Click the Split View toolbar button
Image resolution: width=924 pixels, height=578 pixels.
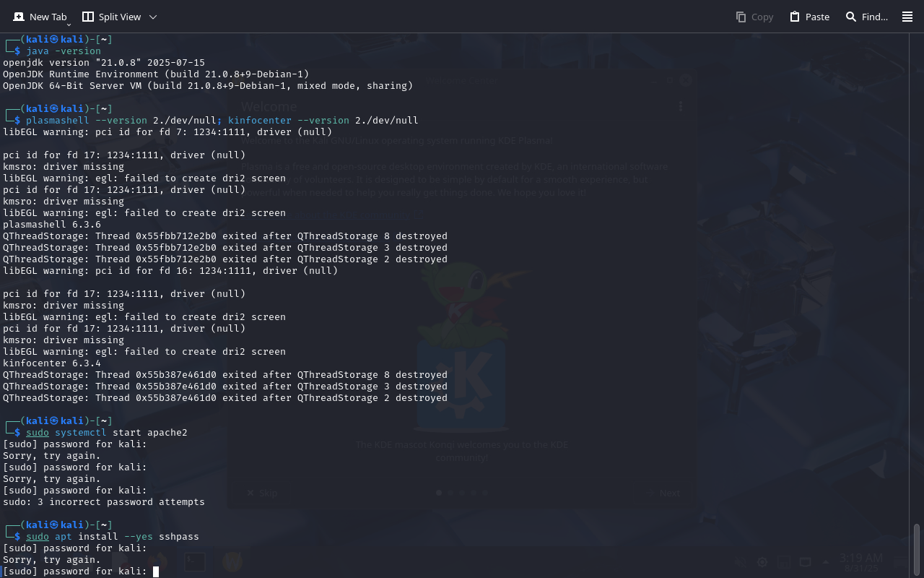(x=110, y=17)
